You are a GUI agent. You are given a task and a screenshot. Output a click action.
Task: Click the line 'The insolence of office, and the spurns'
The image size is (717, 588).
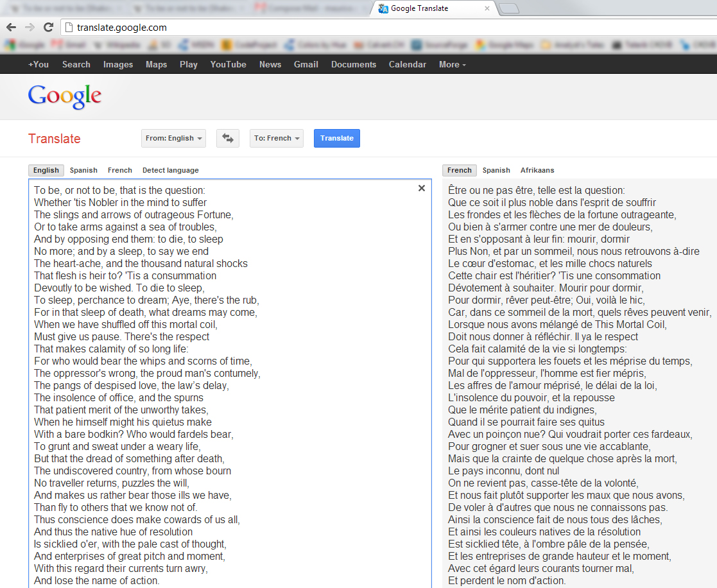pos(119,398)
